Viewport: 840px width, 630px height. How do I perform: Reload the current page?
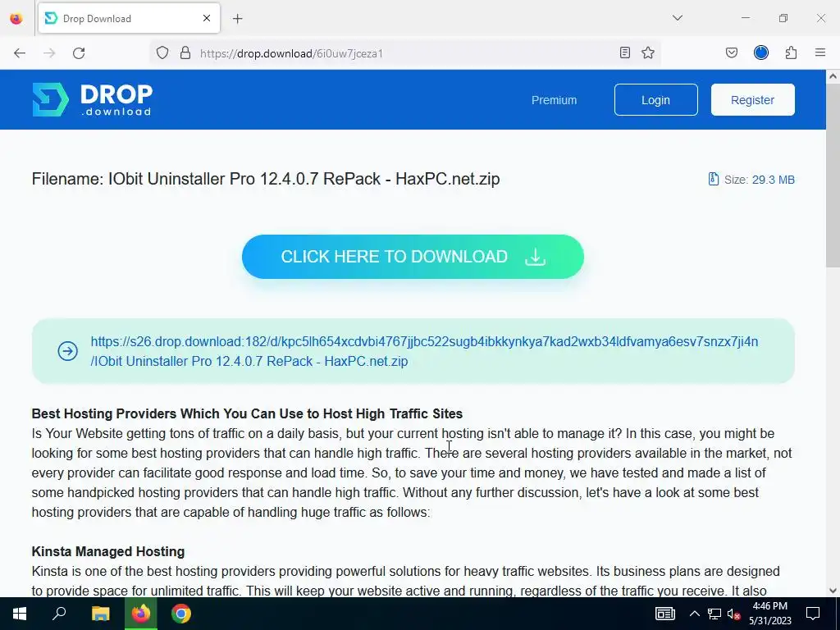[79, 53]
